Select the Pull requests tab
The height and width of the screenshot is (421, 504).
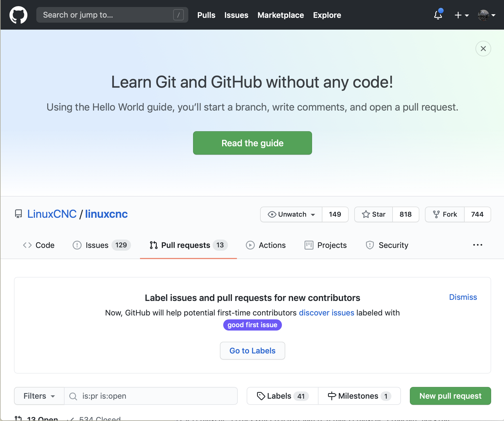coord(188,245)
